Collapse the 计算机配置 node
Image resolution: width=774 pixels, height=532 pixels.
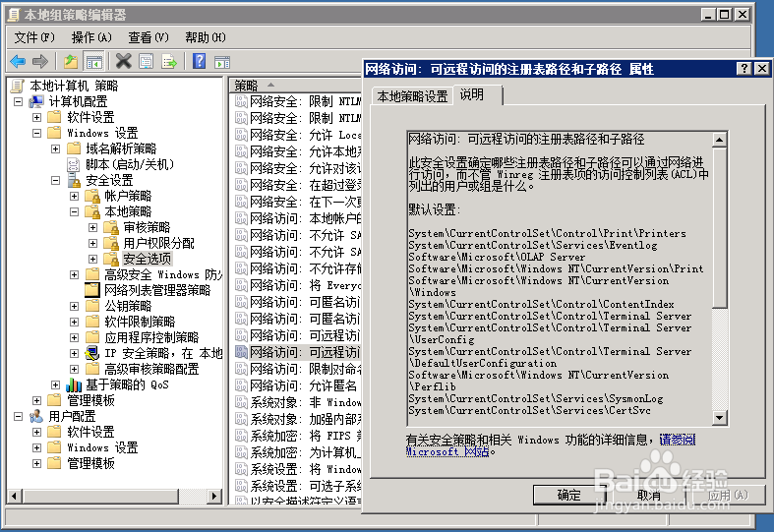(19, 101)
